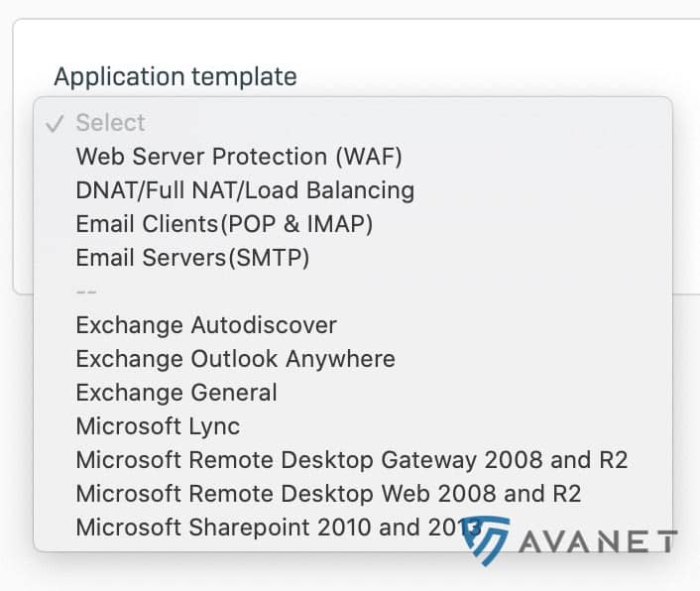Click the 'Application template' label

[175, 76]
